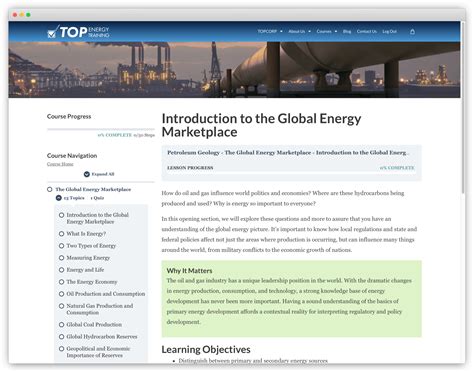The width and height of the screenshot is (474, 372).
Task: Click the LESSON PROGRESS label
Action: (190, 168)
